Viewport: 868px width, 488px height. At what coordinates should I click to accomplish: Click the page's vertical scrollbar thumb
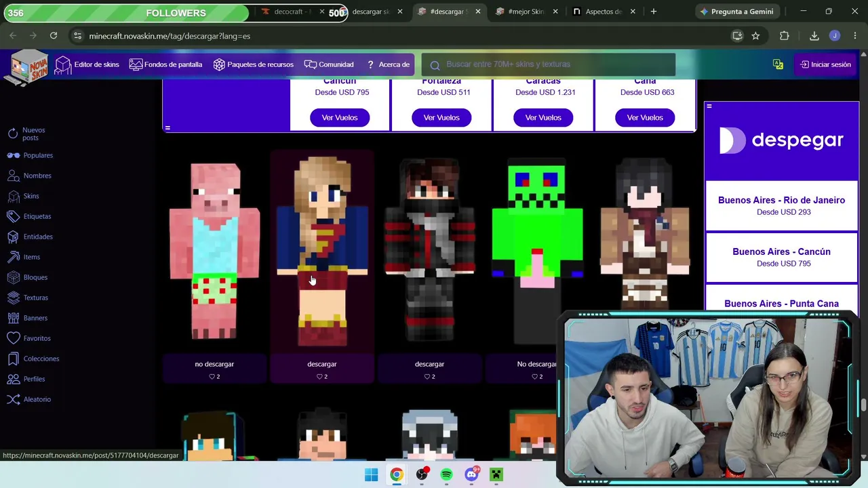863,405
